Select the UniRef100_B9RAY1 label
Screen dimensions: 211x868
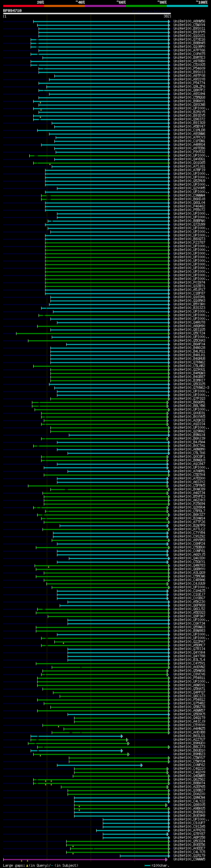pos(189,101)
